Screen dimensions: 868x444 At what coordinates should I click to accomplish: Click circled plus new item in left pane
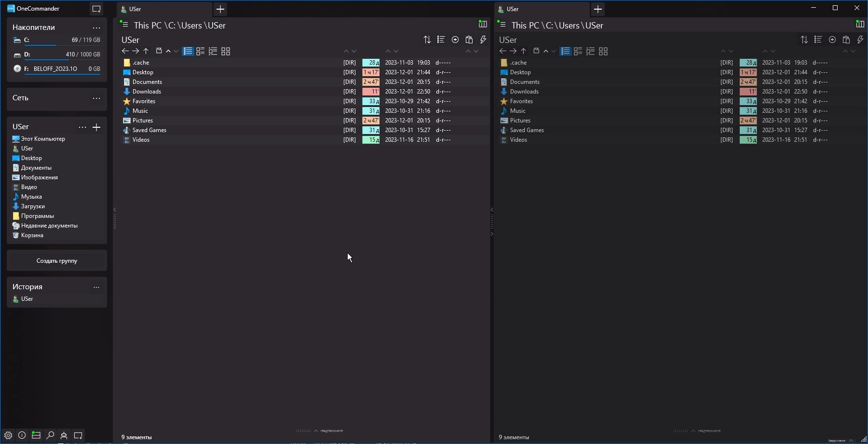tap(455, 40)
